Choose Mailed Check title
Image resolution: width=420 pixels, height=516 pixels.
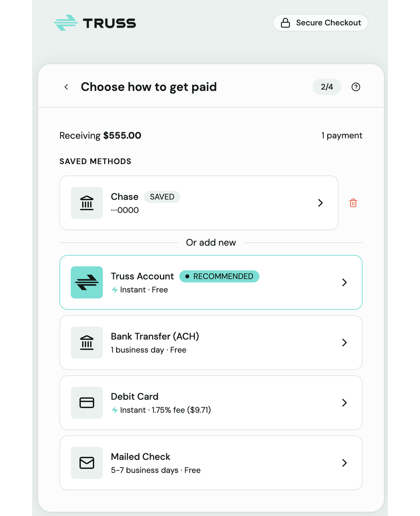tap(141, 457)
